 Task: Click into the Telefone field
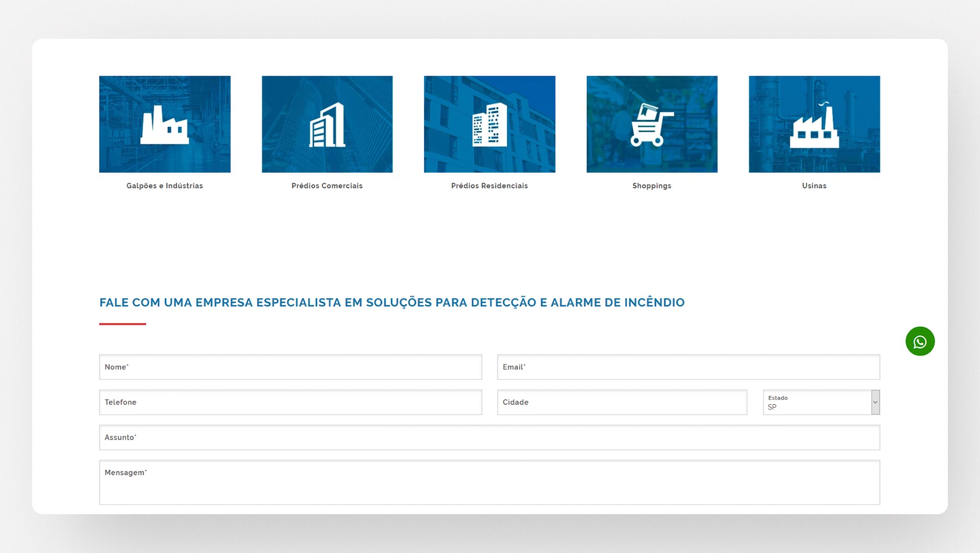point(290,402)
